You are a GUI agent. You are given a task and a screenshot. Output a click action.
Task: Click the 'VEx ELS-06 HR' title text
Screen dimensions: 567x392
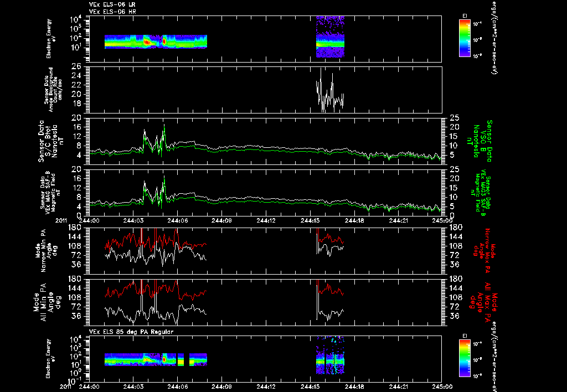(x=112, y=12)
